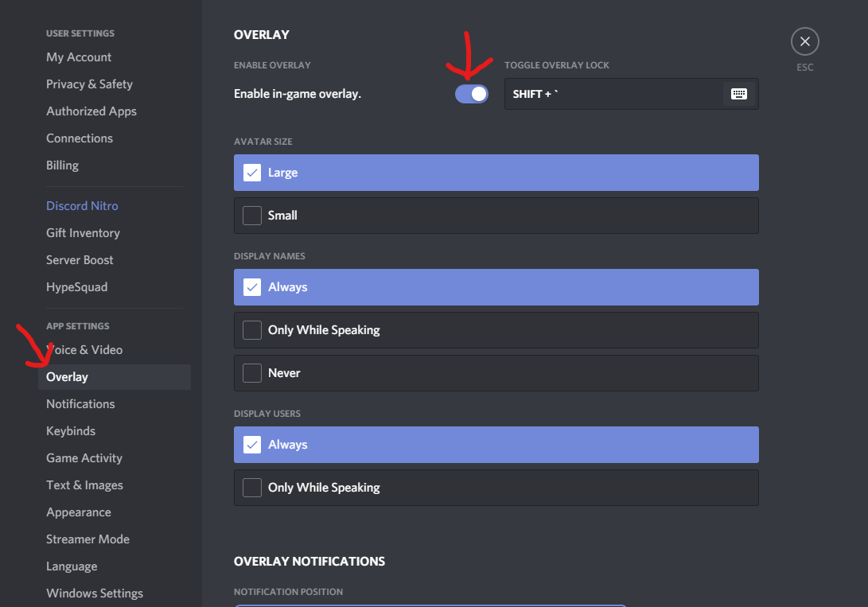The width and height of the screenshot is (868, 607).
Task: Open Streamer Mode settings
Action: [88, 539]
